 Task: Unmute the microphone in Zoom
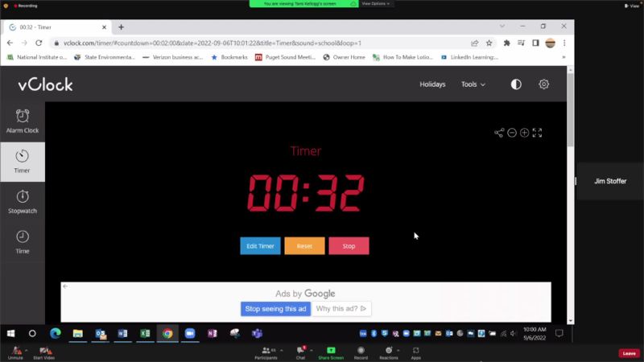[x=15, y=352]
